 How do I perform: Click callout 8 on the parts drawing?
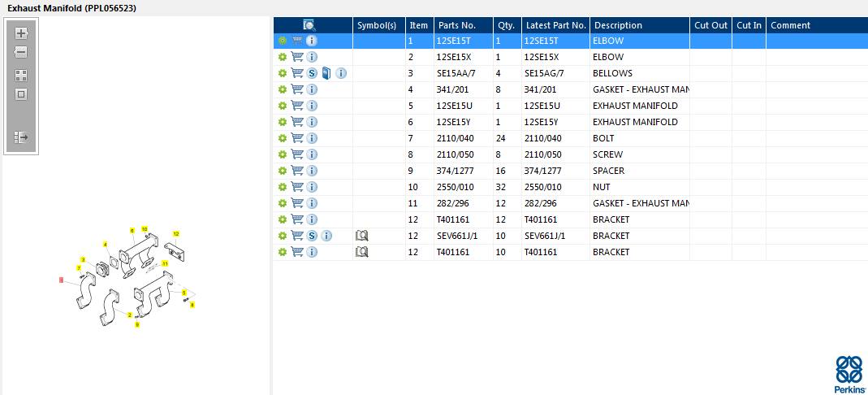coord(192,305)
